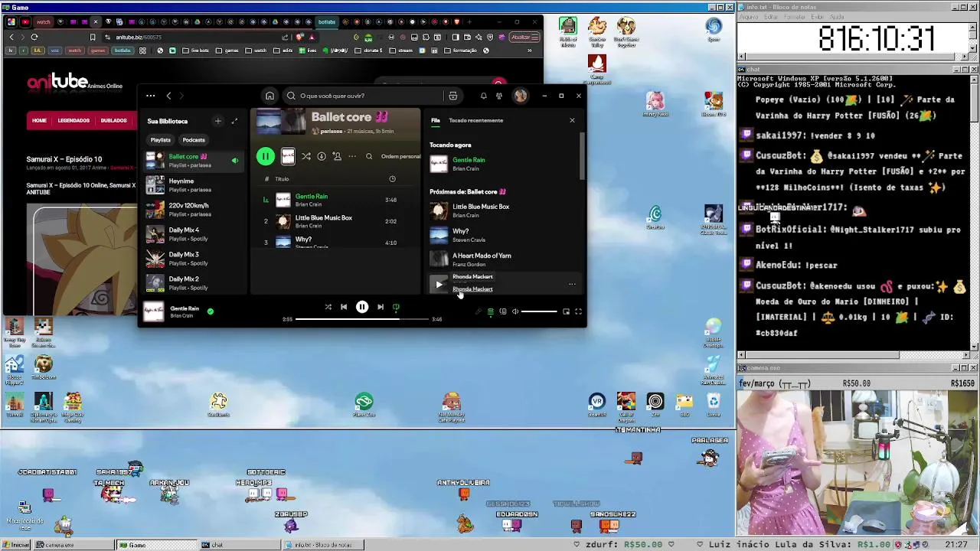The height and width of the screenshot is (551, 980).
Task: Enter Spotify fullscreen mode
Action: pyautogui.click(x=578, y=311)
